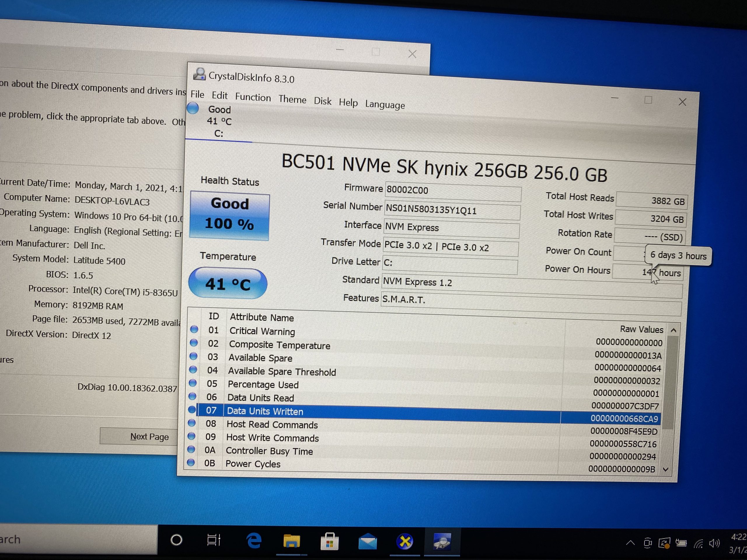The height and width of the screenshot is (560, 747).
Task: Click the CrystalDiskInfo taskbar icon
Action: (442, 542)
